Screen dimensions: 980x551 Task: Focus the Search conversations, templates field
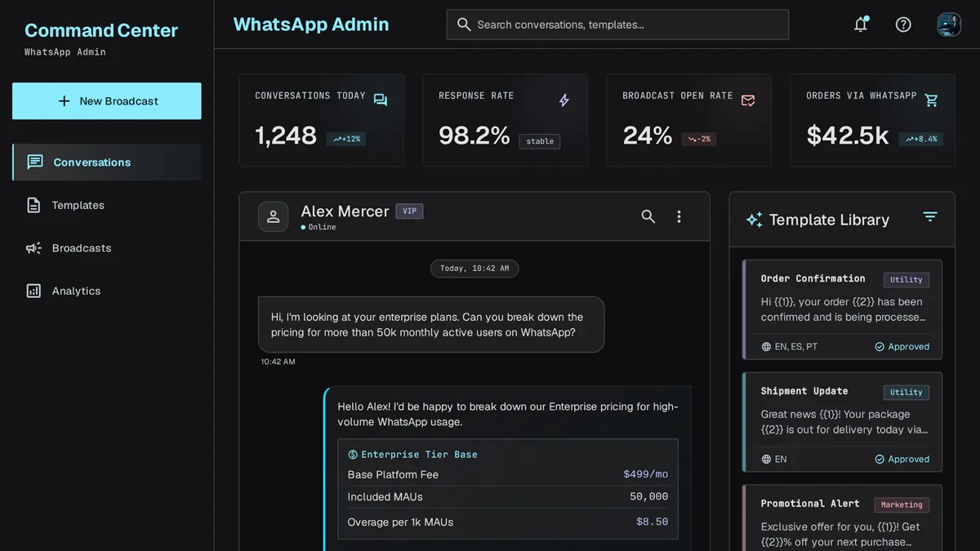pos(617,24)
